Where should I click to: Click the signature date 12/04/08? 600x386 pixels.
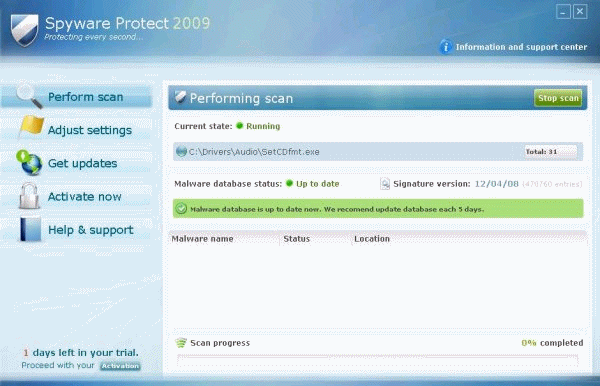pos(496,184)
